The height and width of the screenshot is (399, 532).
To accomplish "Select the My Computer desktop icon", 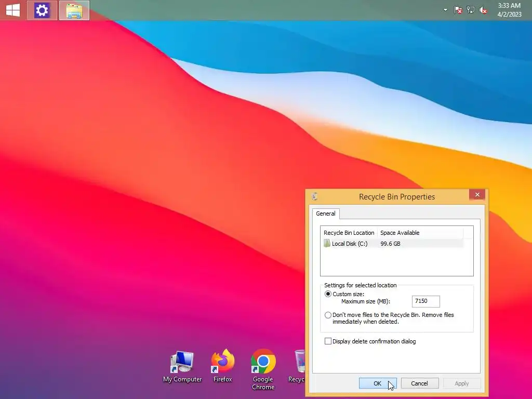I will [x=182, y=367].
